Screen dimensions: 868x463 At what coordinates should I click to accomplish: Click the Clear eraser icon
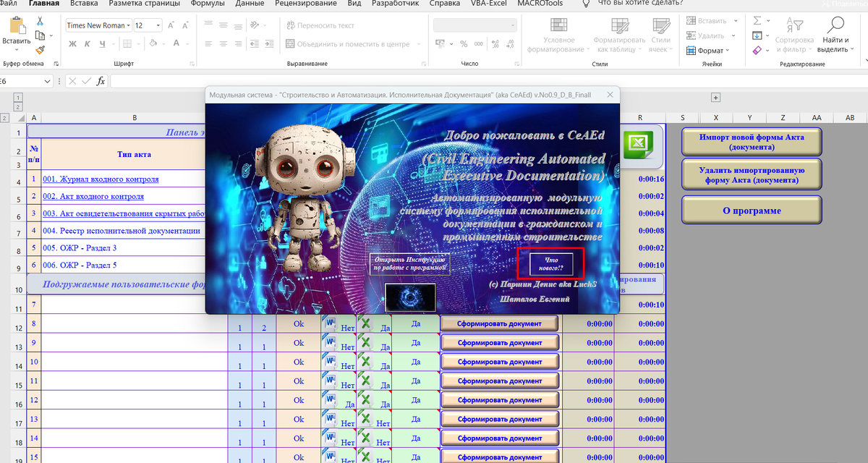pyautogui.click(x=757, y=51)
